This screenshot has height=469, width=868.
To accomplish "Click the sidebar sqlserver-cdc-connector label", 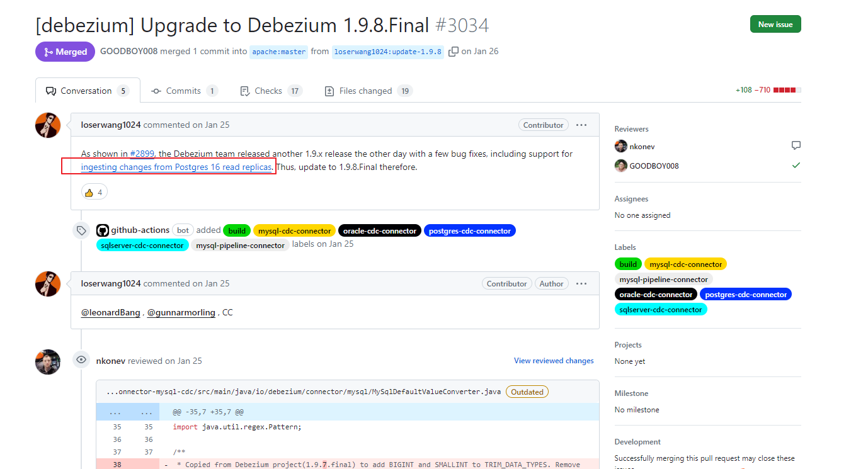I will 661,309.
